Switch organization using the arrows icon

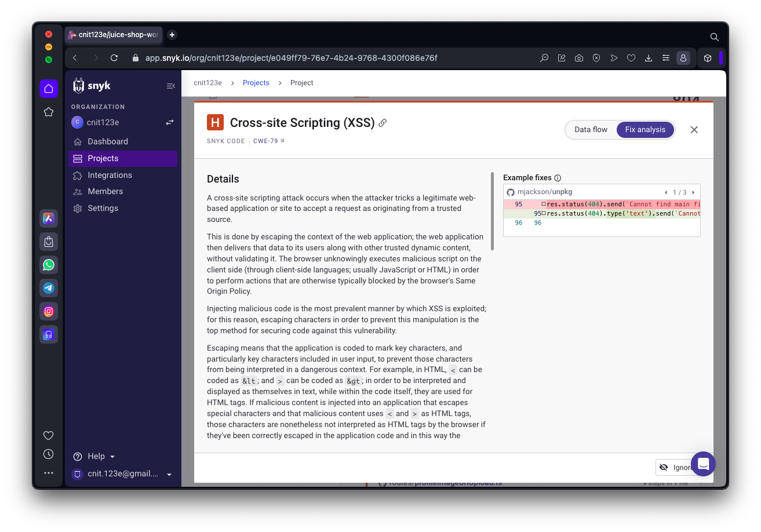point(170,122)
